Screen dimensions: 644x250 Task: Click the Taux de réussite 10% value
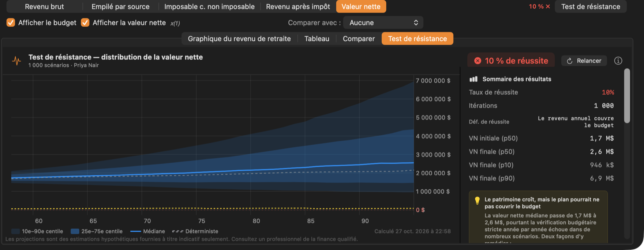608,92
